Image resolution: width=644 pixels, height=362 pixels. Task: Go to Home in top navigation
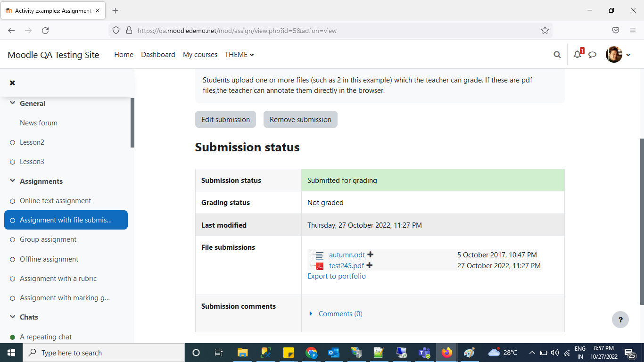point(124,55)
